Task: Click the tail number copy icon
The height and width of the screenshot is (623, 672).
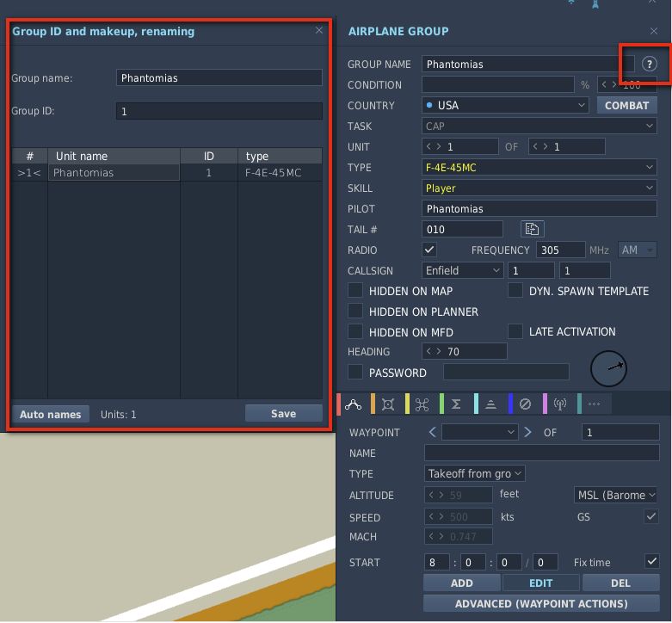Action: tap(533, 229)
